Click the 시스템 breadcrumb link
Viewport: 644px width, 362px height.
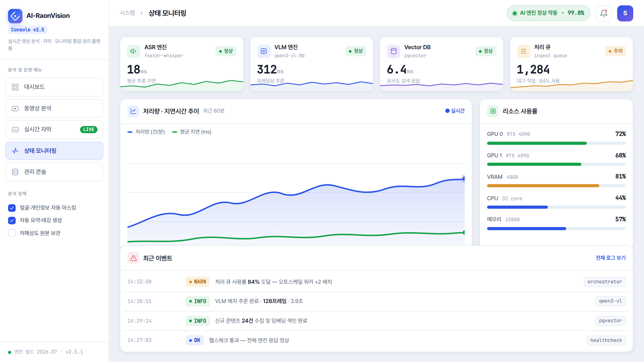tap(127, 13)
